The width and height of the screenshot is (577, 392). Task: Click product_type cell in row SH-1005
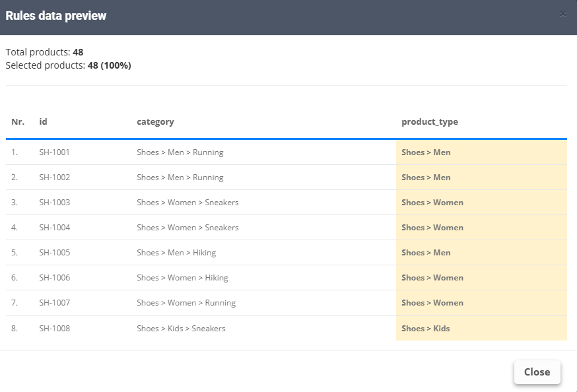tap(481, 253)
